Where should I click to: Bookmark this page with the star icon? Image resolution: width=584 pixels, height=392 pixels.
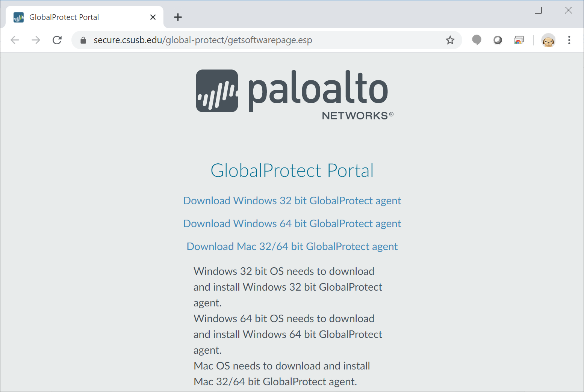[x=450, y=40]
